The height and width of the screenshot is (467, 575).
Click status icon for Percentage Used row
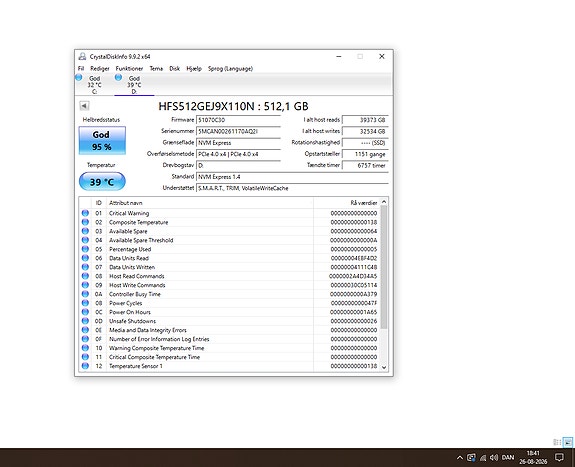(x=85, y=249)
